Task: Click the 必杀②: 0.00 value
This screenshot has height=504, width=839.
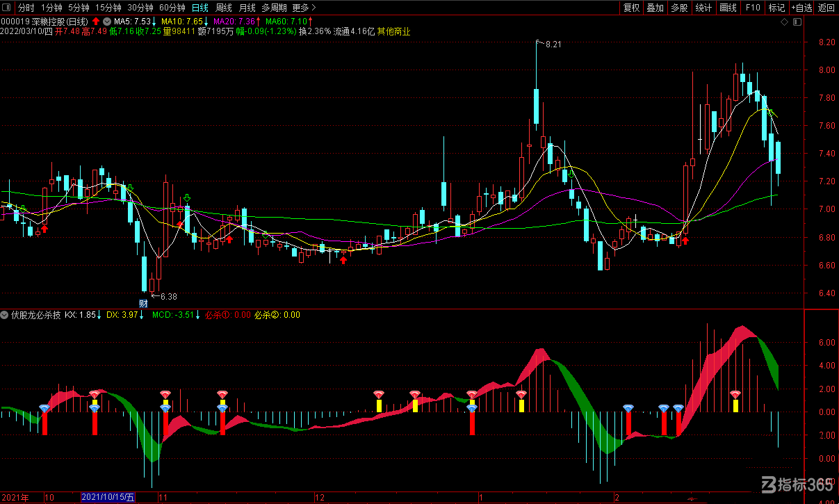Action: point(277,315)
